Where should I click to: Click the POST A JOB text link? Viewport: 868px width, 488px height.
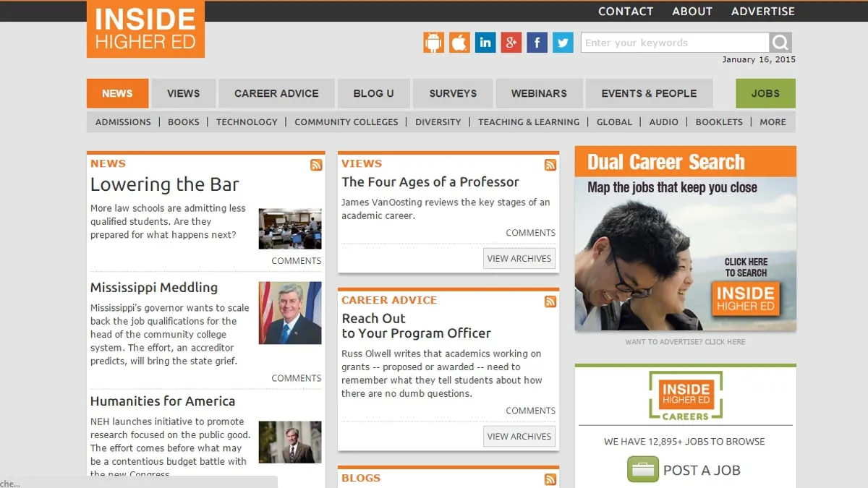point(702,470)
